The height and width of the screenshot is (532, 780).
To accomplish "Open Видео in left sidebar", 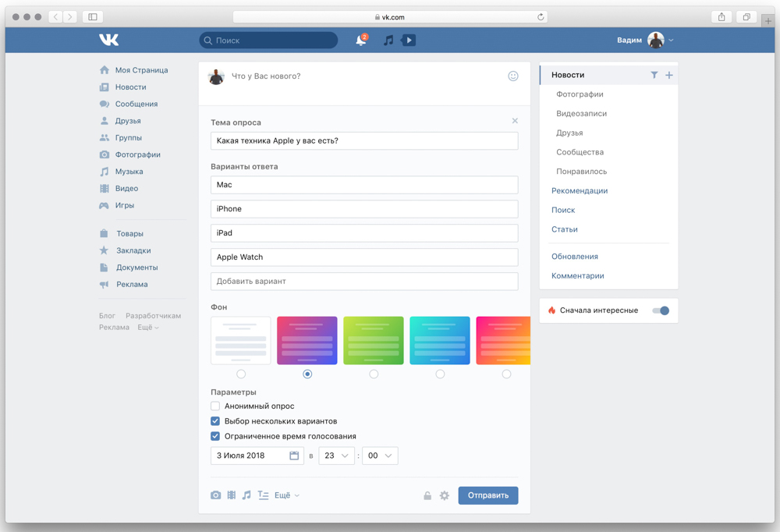I will pyautogui.click(x=126, y=189).
